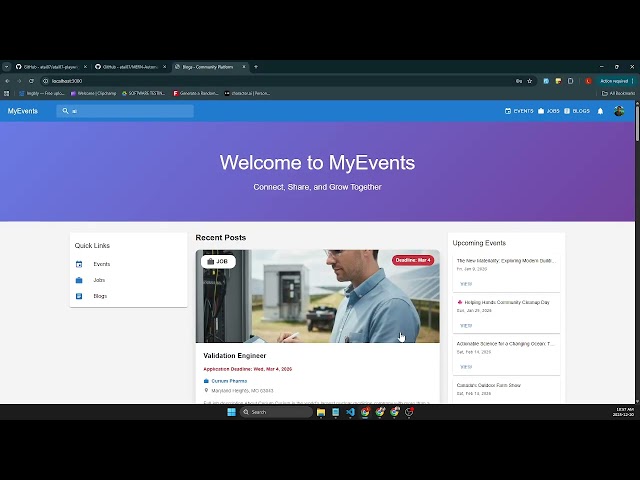Image resolution: width=640 pixels, height=480 pixels.
Task: Go back in browser
Action: 7,81
